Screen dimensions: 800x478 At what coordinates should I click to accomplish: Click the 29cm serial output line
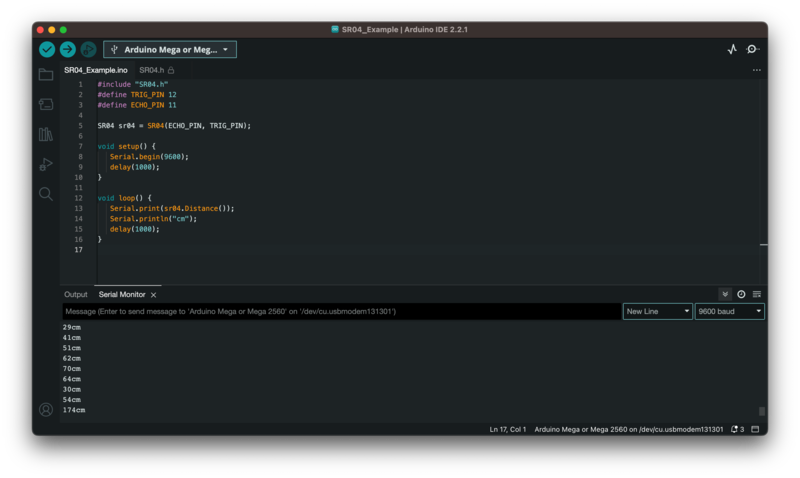(71, 327)
